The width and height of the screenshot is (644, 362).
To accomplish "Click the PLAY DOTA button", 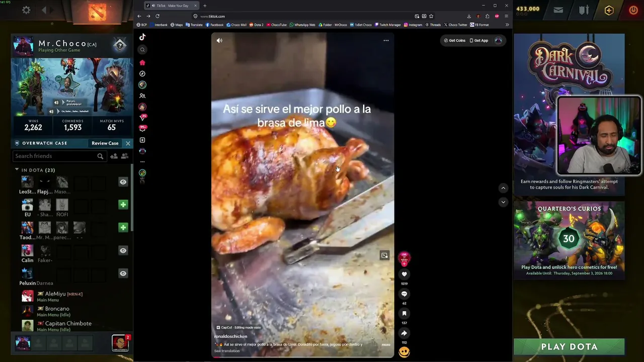I will coord(569,346).
